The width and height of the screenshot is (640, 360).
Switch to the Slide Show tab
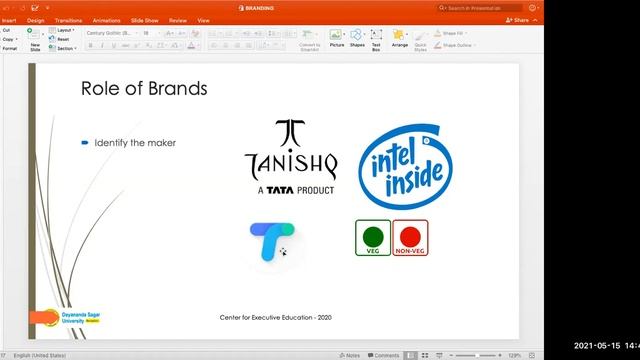click(x=144, y=20)
